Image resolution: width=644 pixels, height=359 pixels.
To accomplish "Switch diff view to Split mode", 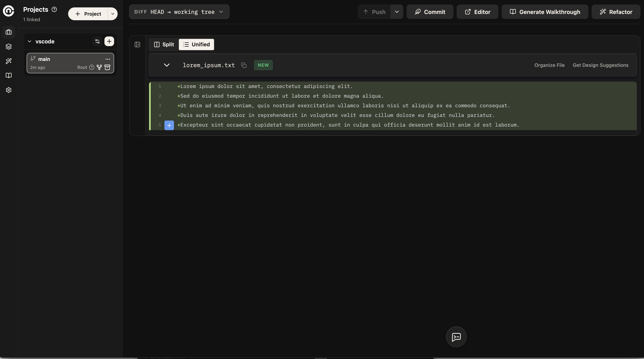I will click(x=164, y=45).
